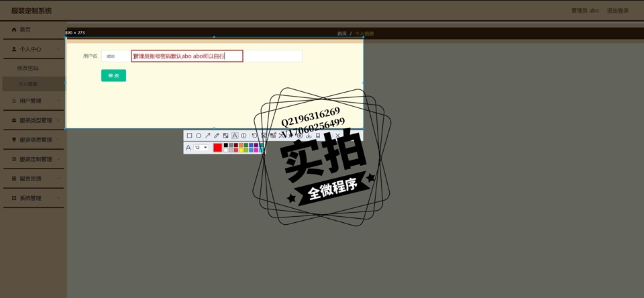Viewport: 644px width, 298px height.
Task: Select the mosaic blur tool
Action: coord(225,136)
